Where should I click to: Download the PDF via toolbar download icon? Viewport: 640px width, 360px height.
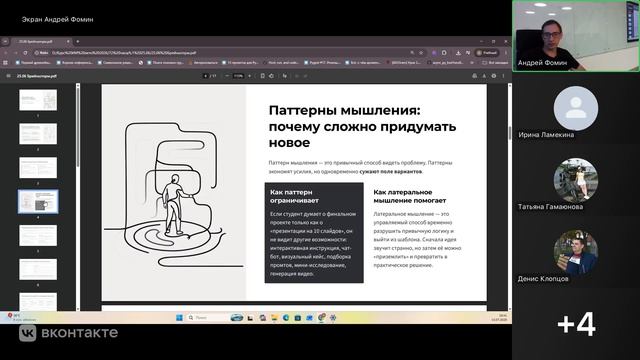tap(484, 76)
